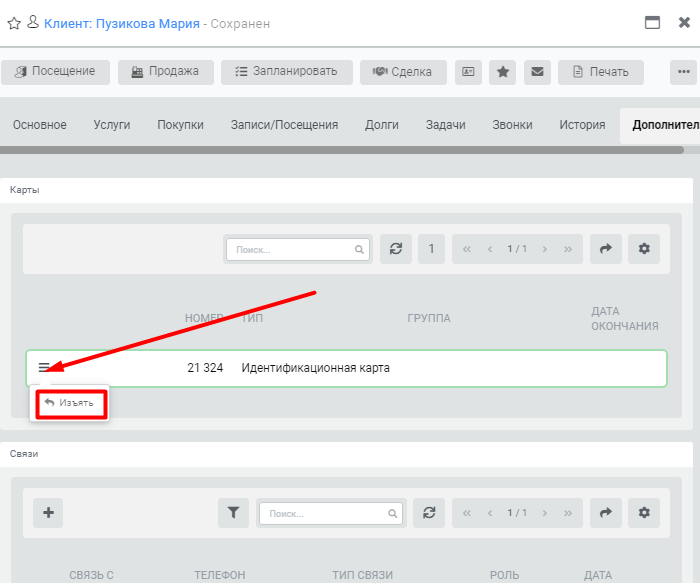Screen dimensions: 700x583
Task: Click card number 21 324
Action: pyautogui.click(x=205, y=368)
